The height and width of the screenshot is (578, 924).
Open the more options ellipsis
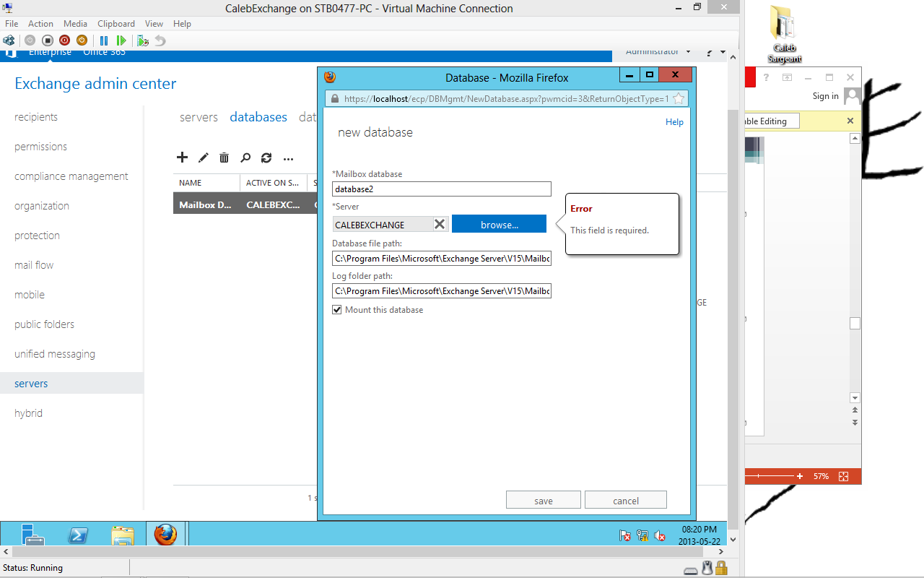[x=288, y=158]
